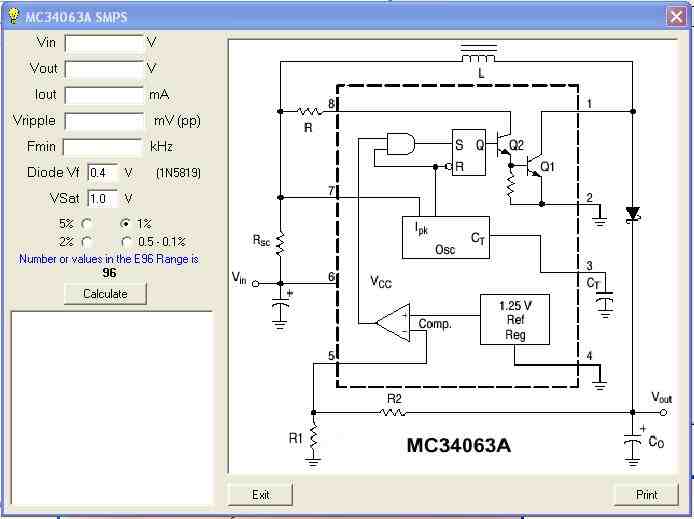Choose the 0.5 - 0.1% tolerance option
The width and height of the screenshot is (694, 519).
(127, 242)
